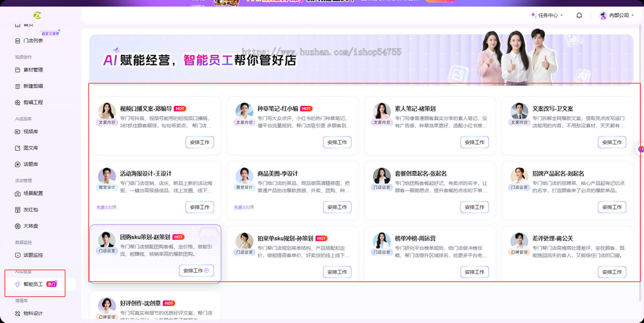Screen dimensions: 644x323
Task: Click 安排工作 for 团购sku策划-赵策划
Action: coord(196,271)
